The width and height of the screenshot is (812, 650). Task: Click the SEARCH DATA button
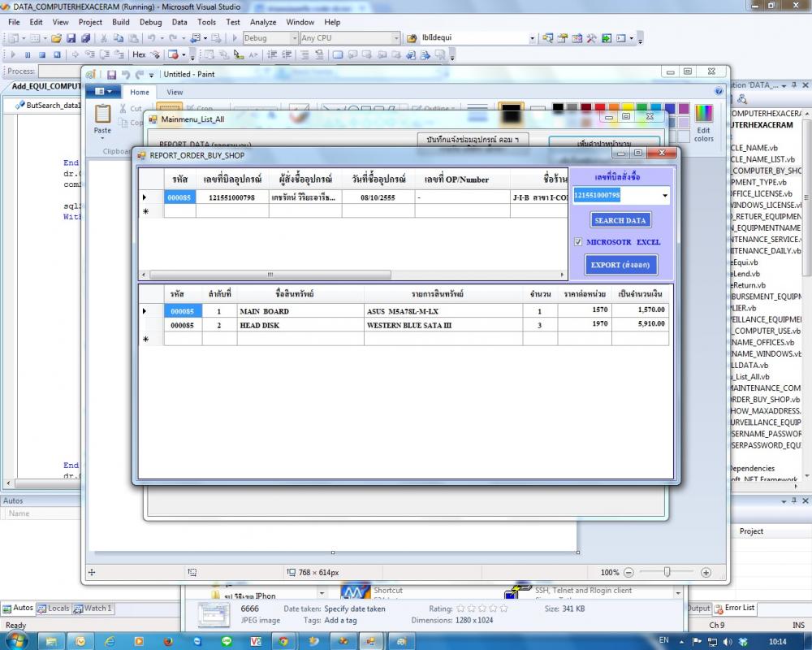click(620, 220)
